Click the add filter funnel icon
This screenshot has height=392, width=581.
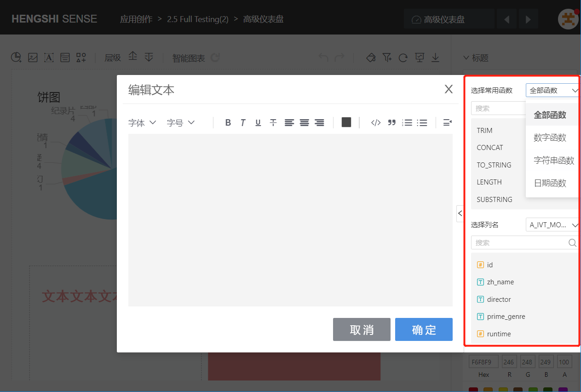tap(387, 58)
